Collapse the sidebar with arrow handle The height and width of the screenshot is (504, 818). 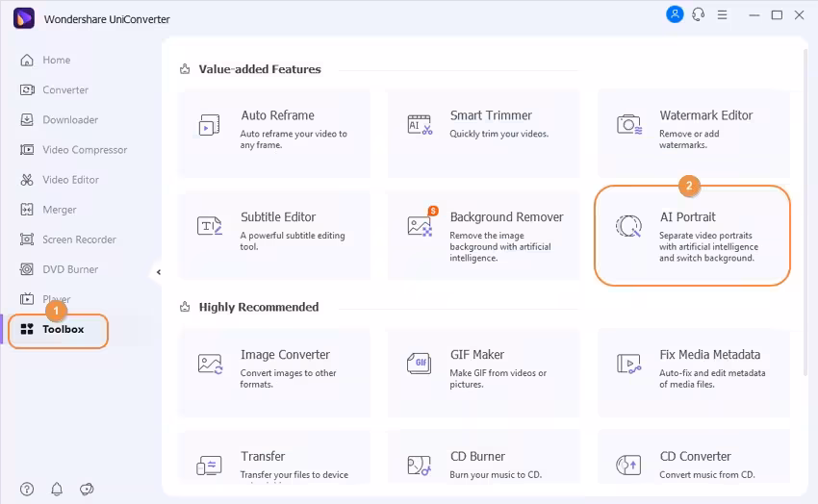[x=158, y=273]
